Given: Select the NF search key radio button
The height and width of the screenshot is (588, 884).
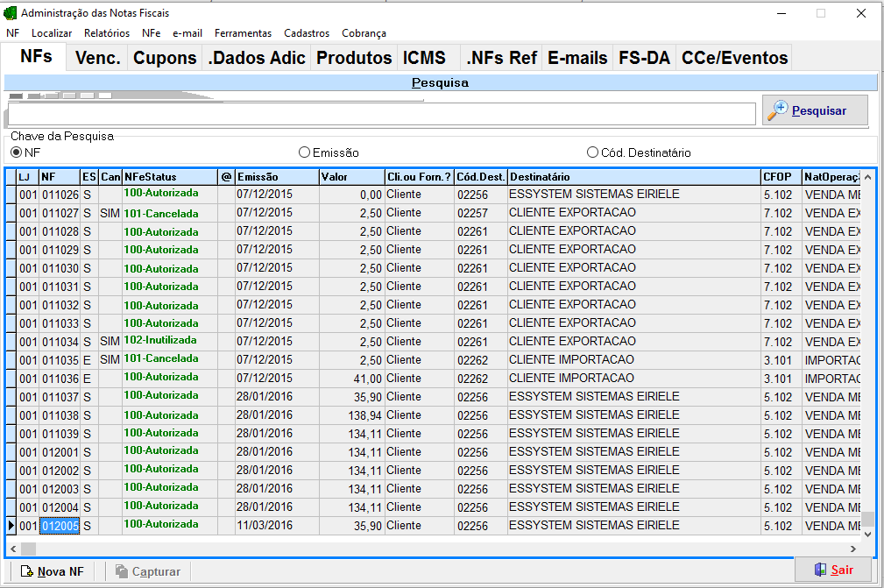Looking at the screenshot, I should pyautogui.click(x=16, y=152).
